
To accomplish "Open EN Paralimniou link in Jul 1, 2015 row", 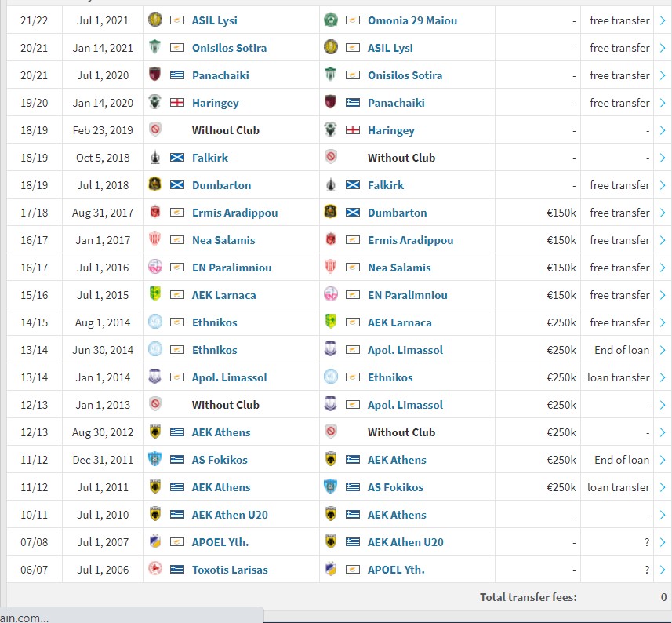I will click(x=407, y=295).
